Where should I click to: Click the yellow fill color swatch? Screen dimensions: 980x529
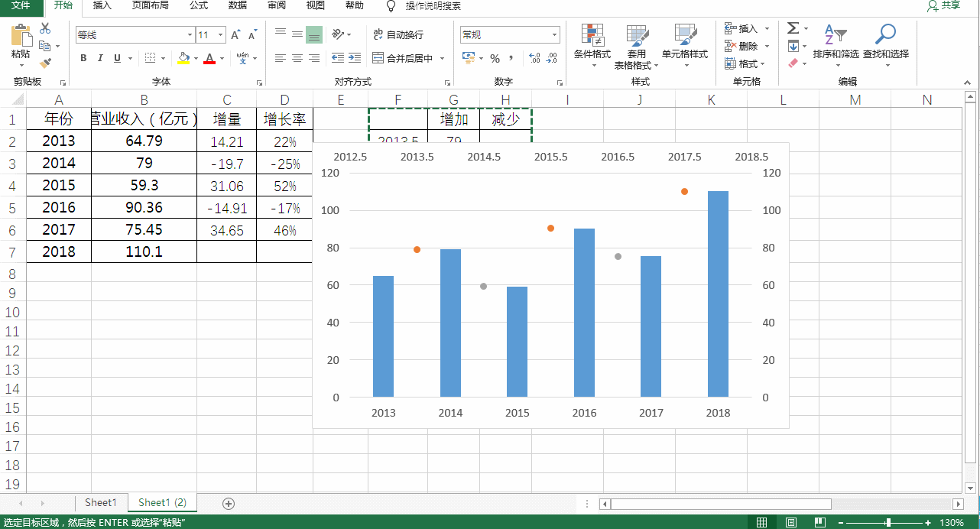[x=183, y=58]
